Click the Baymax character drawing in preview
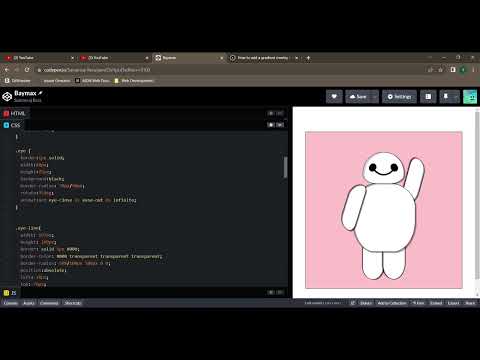 [383, 216]
